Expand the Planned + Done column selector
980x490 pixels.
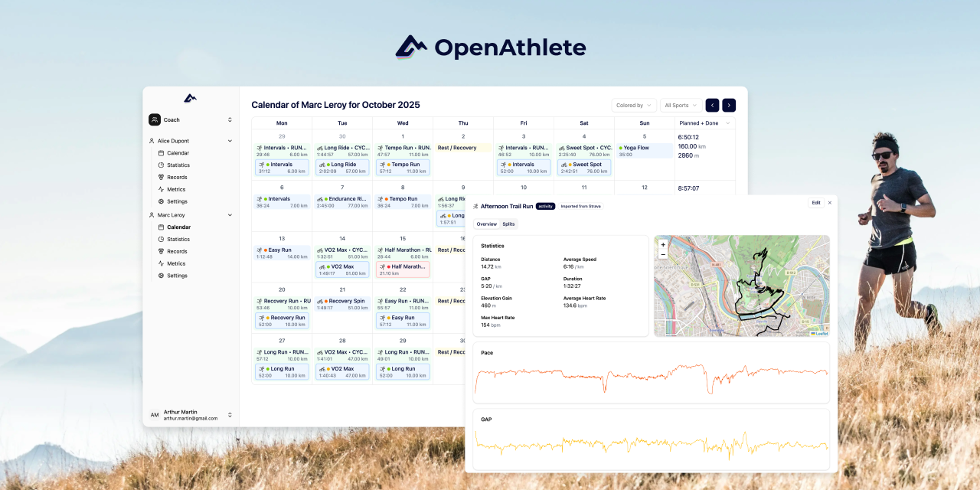point(704,122)
